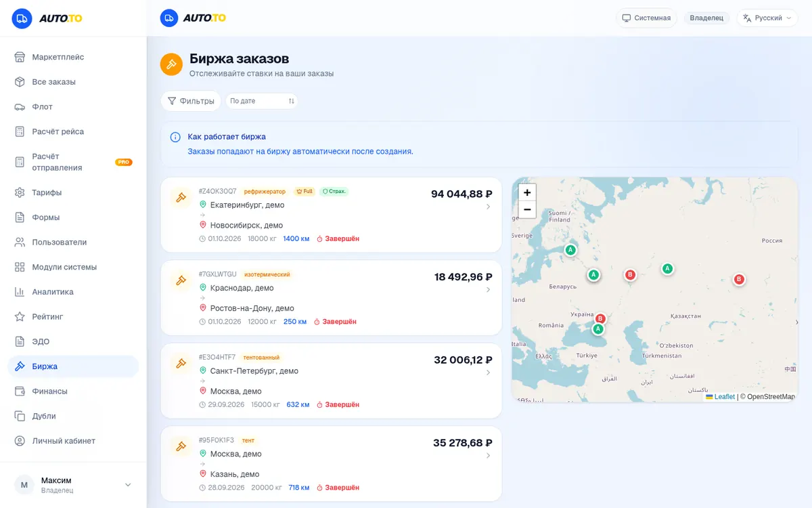Click the gavel icon on Екатеринбург order
Screen dimensions: 812x508
pyautogui.click(x=181, y=198)
